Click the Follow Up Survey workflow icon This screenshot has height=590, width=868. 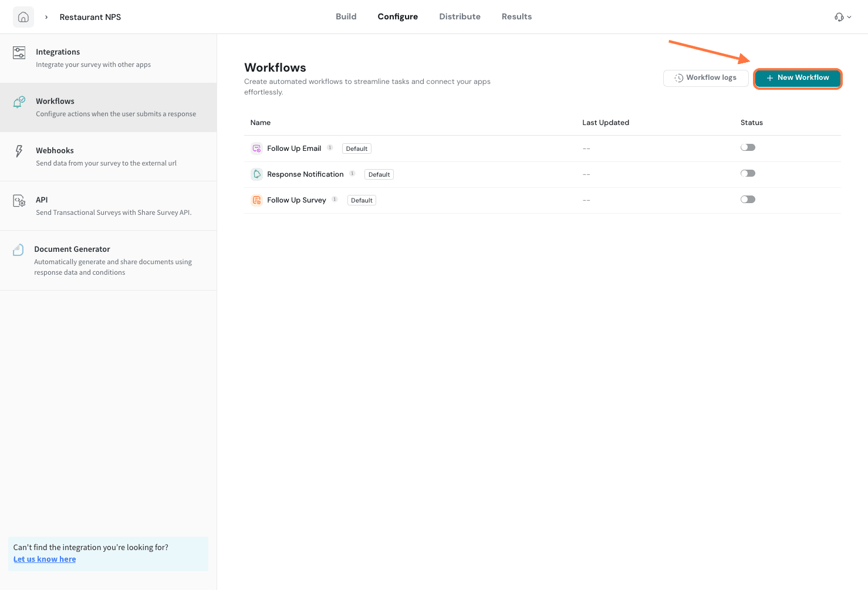pos(256,200)
